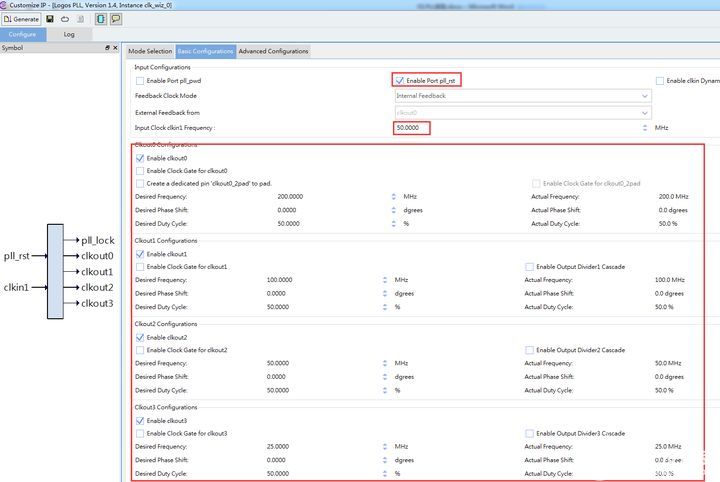The height and width of the screenshot is (482, 720).
Task: Float the Symbol panel with undock icon
Action: tap(108, 48)
